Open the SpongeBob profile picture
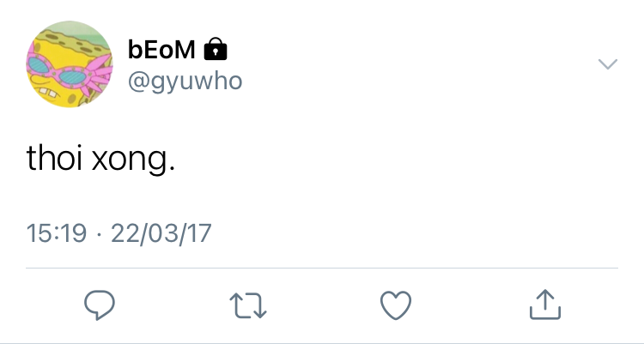This screenshot has width=644, height=344. tap(70, 63)
